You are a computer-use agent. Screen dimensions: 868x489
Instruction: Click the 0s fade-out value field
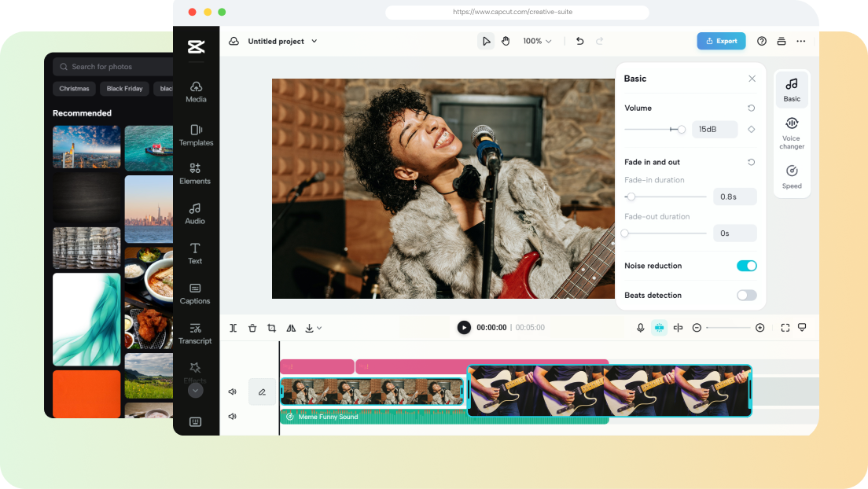point(734,233)
